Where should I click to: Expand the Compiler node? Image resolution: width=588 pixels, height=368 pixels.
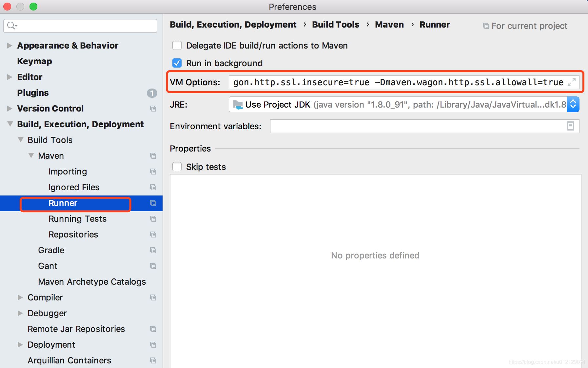coord(20,297)
